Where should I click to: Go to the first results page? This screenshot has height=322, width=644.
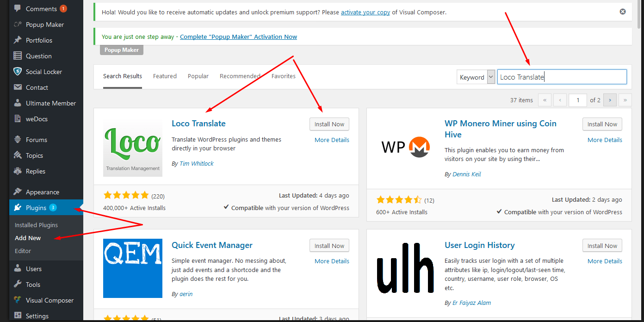click(x=545, y=100)
